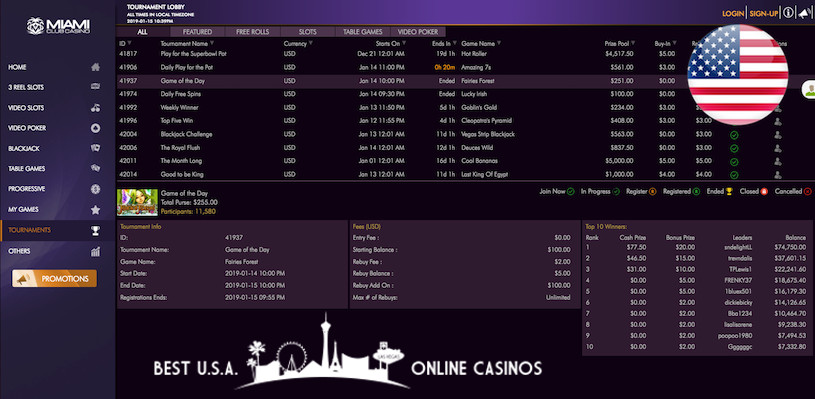This screenshot has width=815, height=399.
Task: Click the LOGIN link
Action: click(x=733, y=14)
